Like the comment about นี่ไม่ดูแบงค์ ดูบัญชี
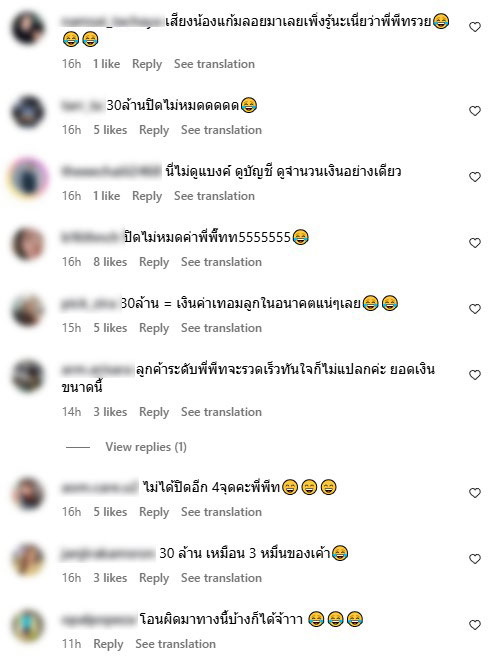Image resolution: width=492 pixels, height=662 pixels. click(x=475, y=177)
